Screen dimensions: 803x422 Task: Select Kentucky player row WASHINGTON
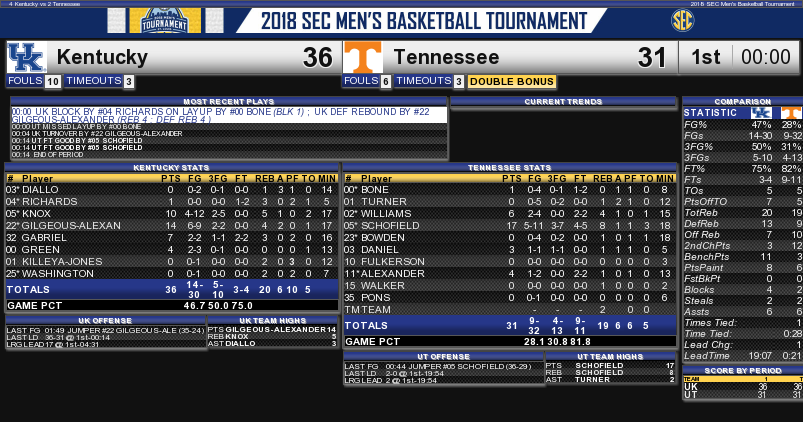tap(172, 274)
